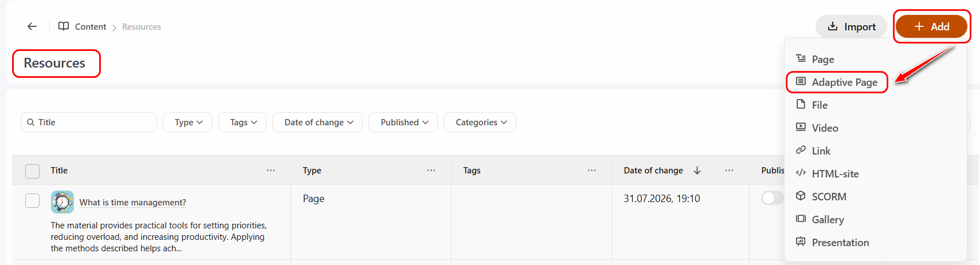The height and width of the screenshot is (265, 980).
Task: Open the Date of change filter
Action: tap(317, 122)
